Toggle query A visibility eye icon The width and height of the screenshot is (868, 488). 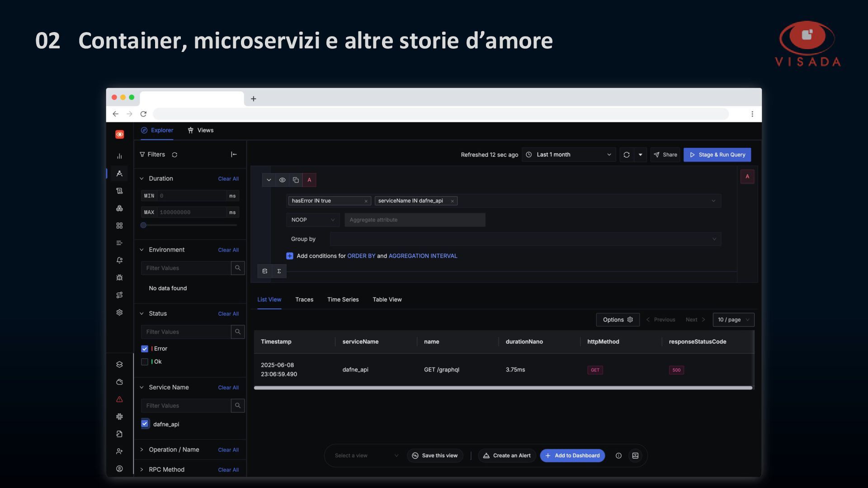pyautogui.click(x=282, y=180)
